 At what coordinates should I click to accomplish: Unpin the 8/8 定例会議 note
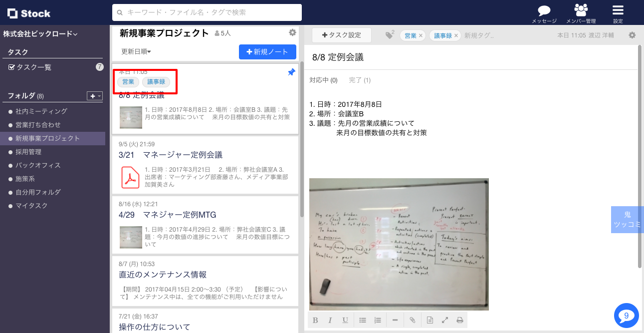(291, 72)
